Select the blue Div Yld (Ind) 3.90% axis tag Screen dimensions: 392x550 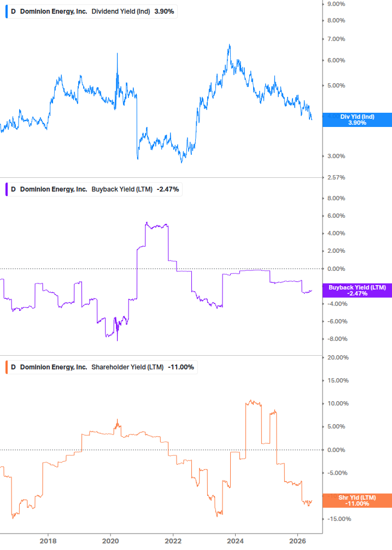pyautogui.click(x=357, y=120)
